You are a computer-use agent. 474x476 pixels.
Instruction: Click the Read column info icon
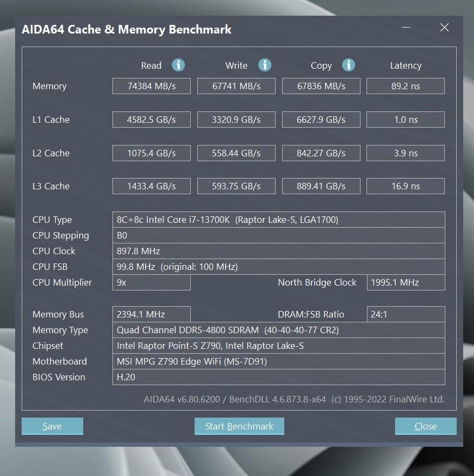tap(178, 65)
